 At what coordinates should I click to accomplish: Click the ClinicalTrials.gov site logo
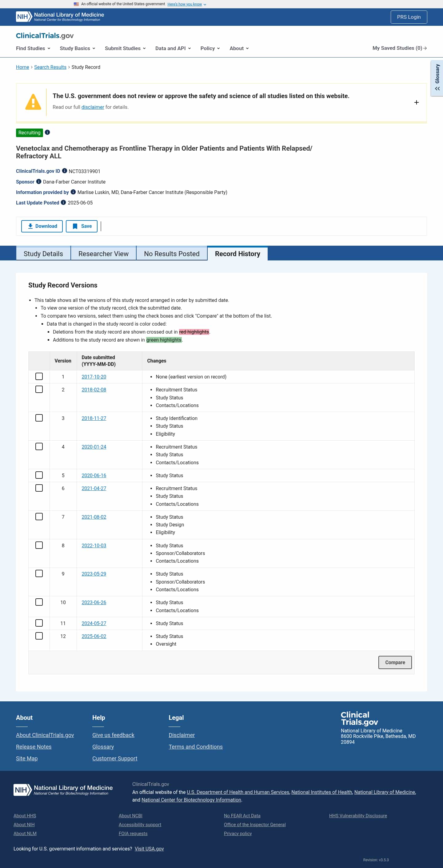45,36
